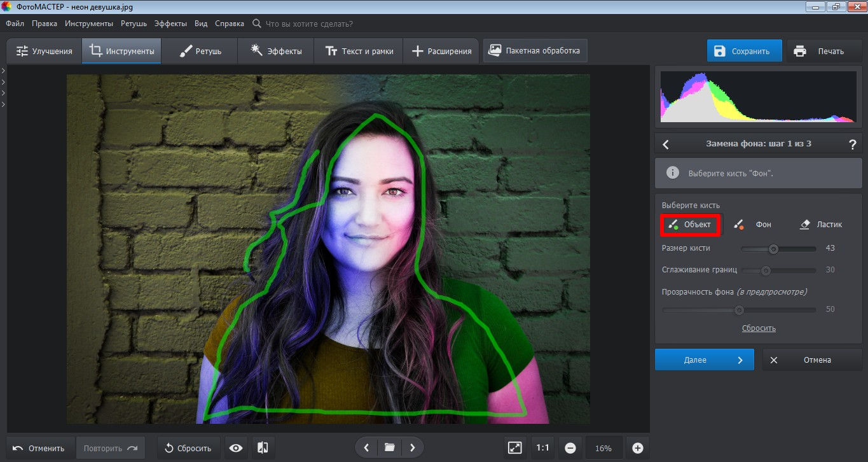The height and width of the screenshot is (462, 868).
Task: Click the search field in menu bar
Action: [308, 24]
